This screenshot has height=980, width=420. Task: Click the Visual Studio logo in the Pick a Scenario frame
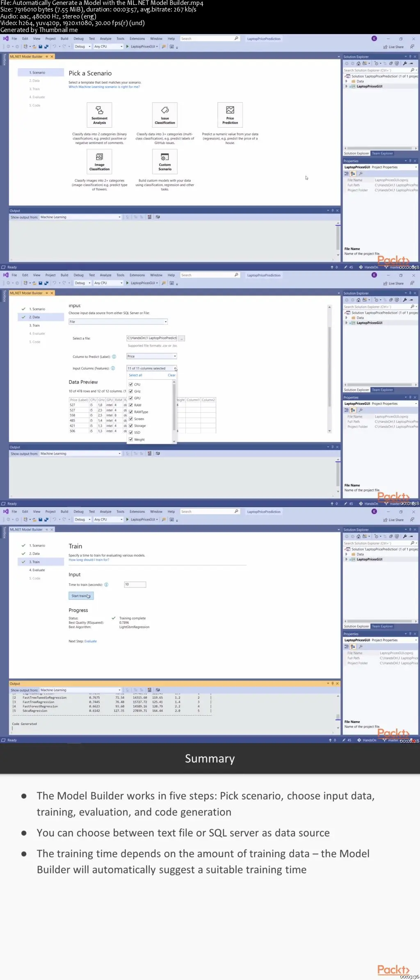pyautogui.click(x=6, y=39)
